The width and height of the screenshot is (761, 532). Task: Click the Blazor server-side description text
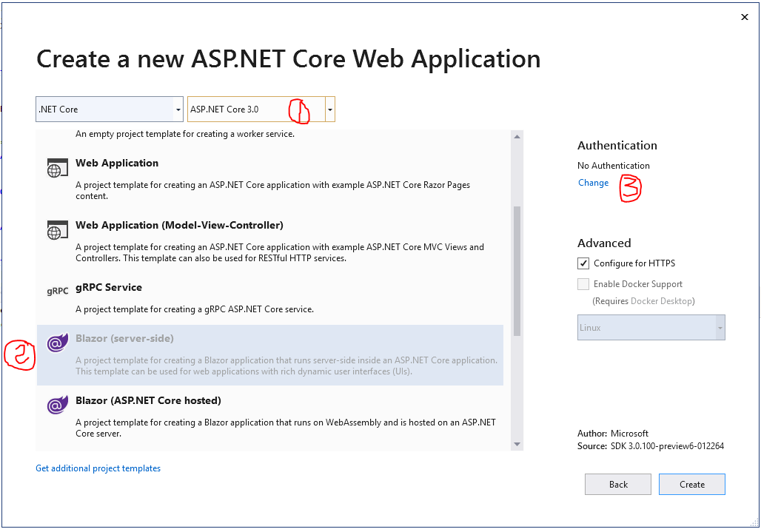286,366
